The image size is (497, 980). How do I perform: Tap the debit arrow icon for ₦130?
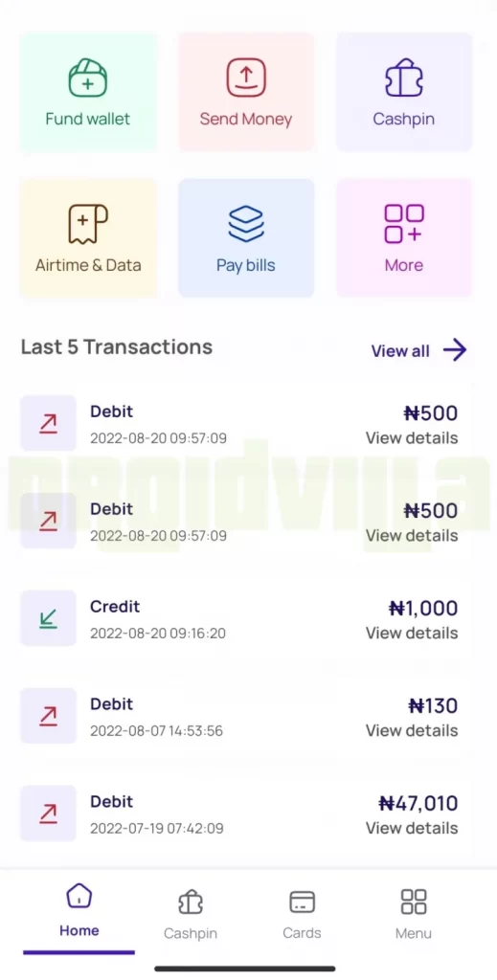click(48, 716)
